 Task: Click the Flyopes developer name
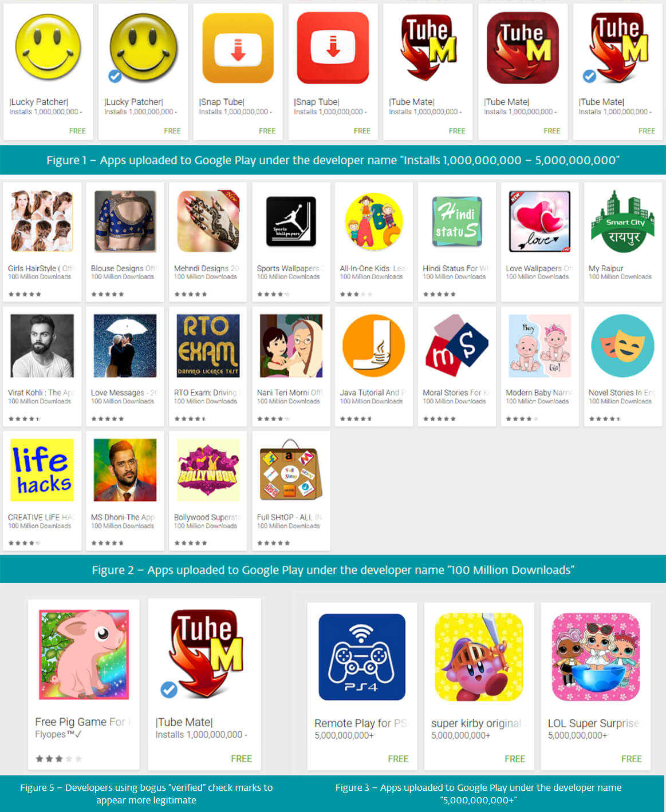point(58,734)
